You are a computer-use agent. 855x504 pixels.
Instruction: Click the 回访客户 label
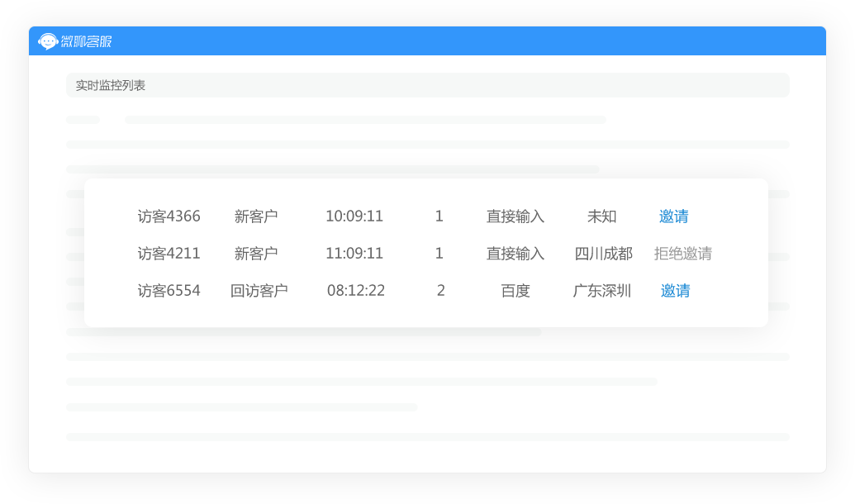[259, 291]
